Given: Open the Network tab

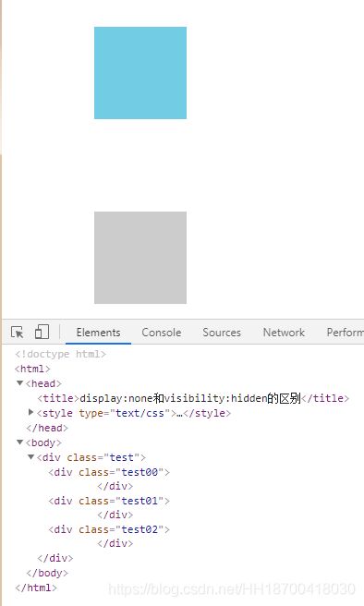Looking at the screenshot, I should 284,333.
